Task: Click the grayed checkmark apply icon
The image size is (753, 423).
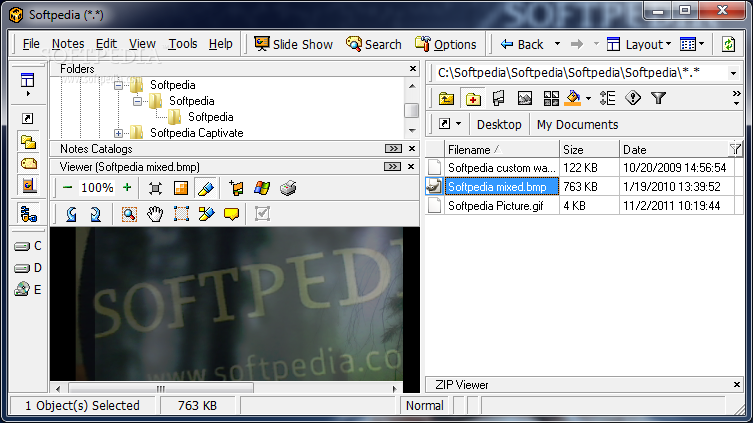Action: coord(262,214)
